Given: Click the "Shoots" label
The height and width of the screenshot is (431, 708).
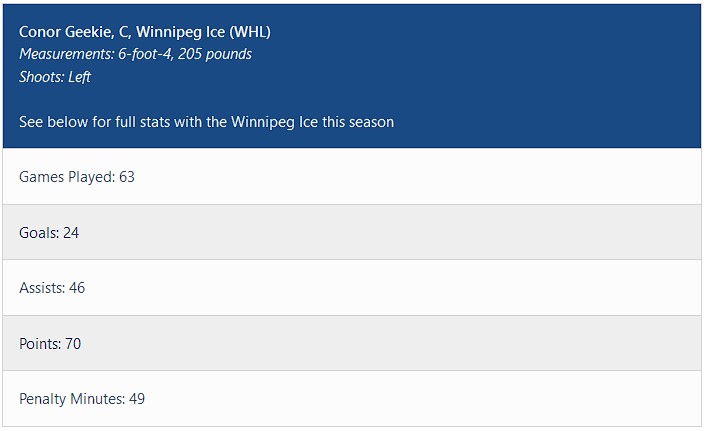Looking at the screenshot, I should click(x=40, y=77).
